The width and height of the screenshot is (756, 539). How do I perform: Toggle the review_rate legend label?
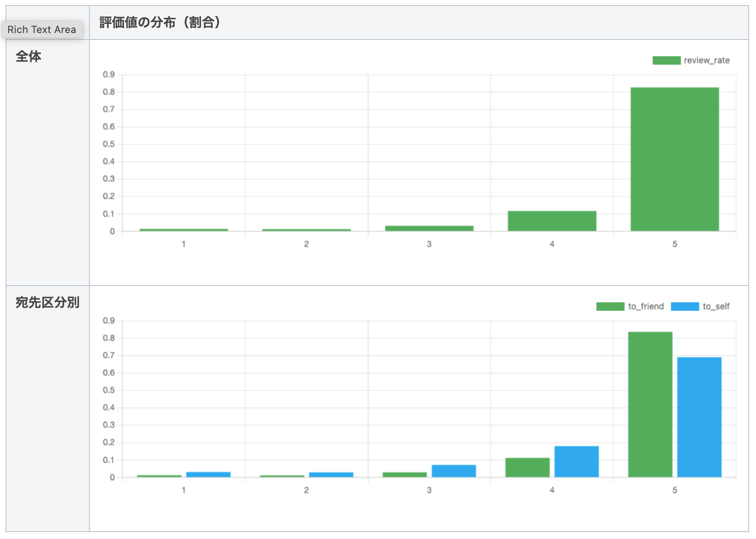pyautogui.click(x=706, y=60)
